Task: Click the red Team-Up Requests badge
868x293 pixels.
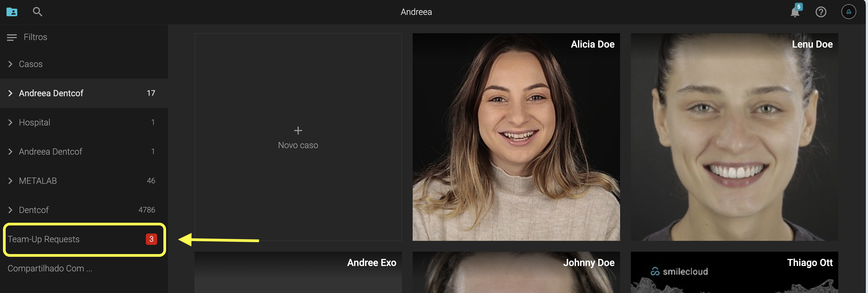Action: click(x=151, y=239)
